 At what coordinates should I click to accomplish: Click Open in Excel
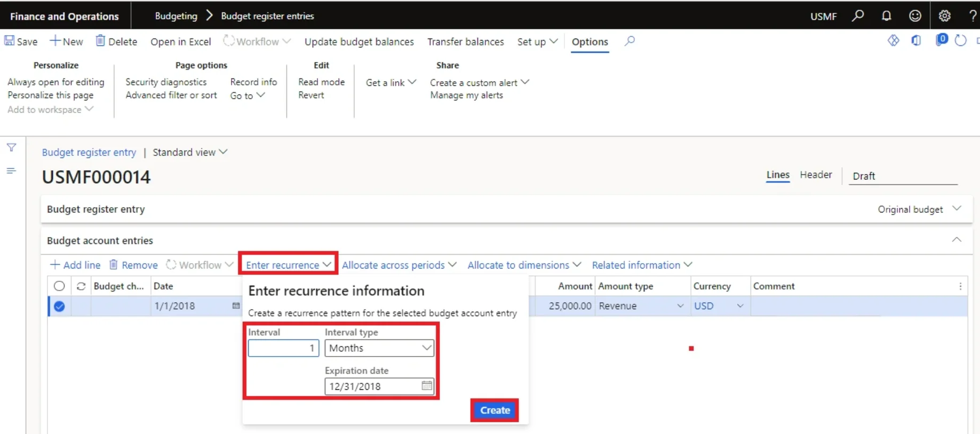pyautogui.click(x=180, y=42)
